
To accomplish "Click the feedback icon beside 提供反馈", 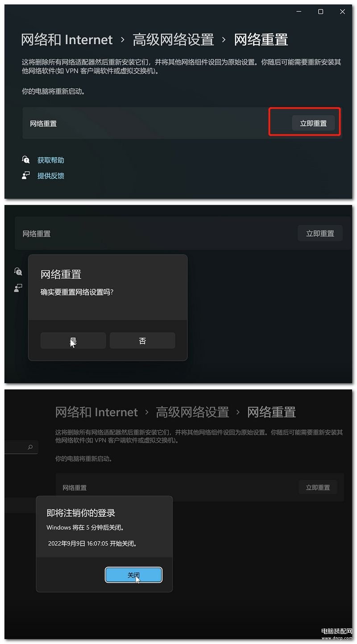I will [x=26, y=176].
